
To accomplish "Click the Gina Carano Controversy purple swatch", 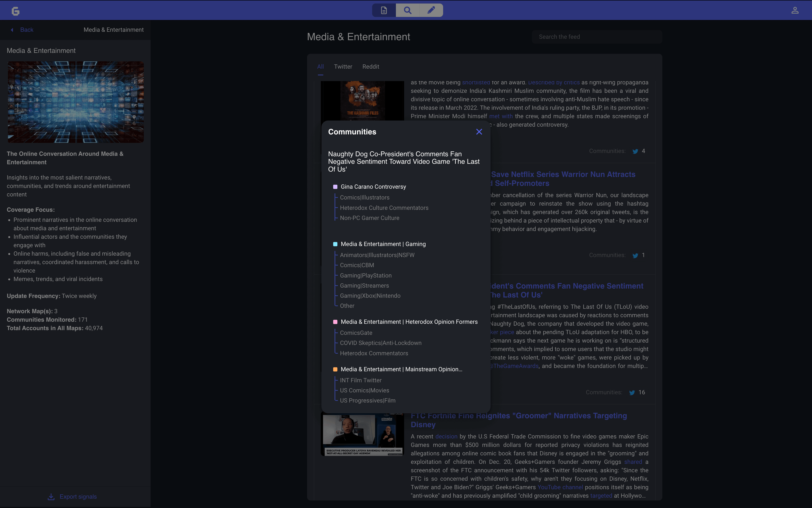I will click(x=335, y=187).
